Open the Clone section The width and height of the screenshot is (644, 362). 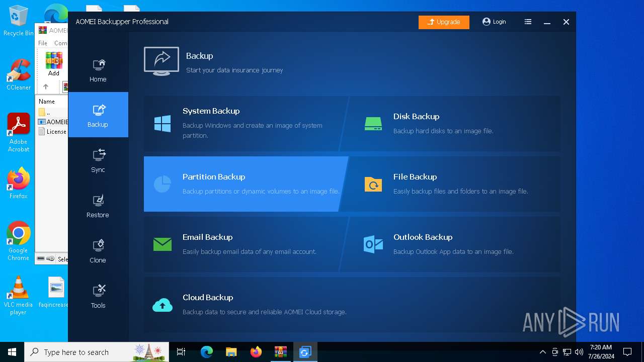98,251
